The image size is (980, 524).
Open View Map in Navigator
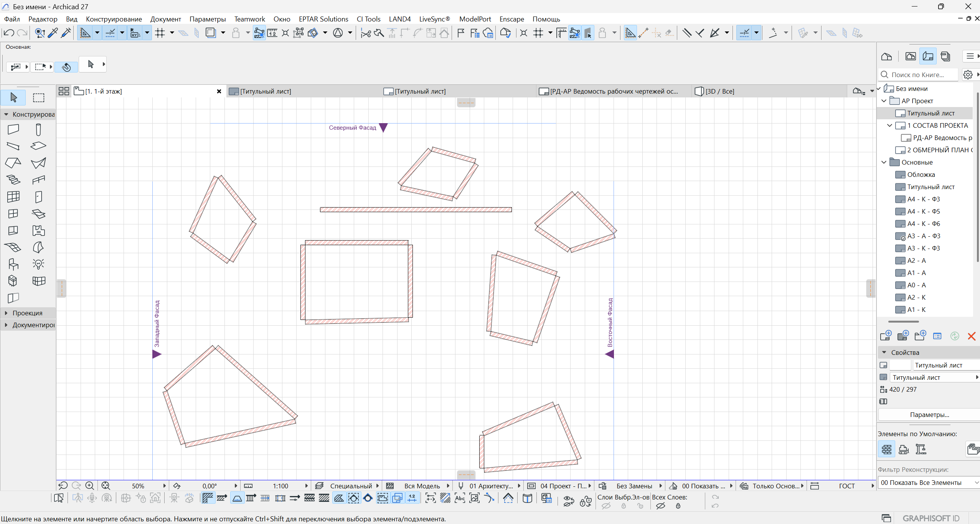point(911,56)
